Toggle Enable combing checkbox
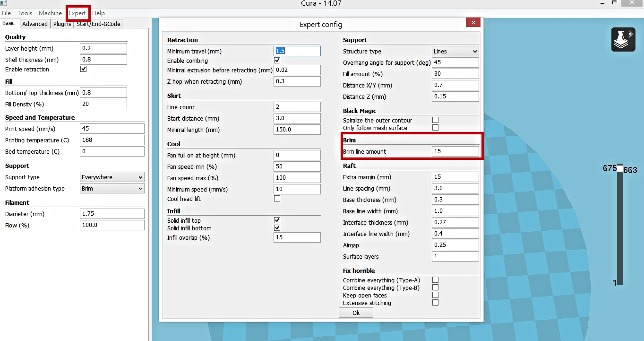Screen dimensions: 644x341 tap(277, 61)
